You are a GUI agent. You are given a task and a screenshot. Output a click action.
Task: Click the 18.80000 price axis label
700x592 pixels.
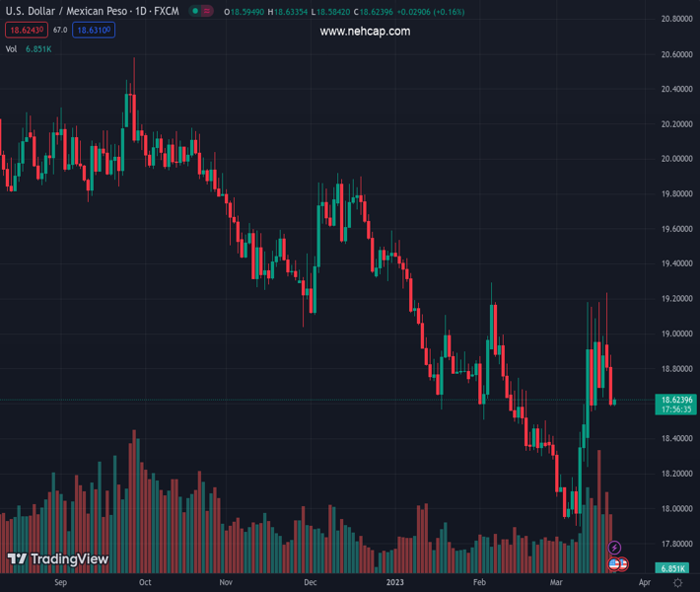[676, 369]
